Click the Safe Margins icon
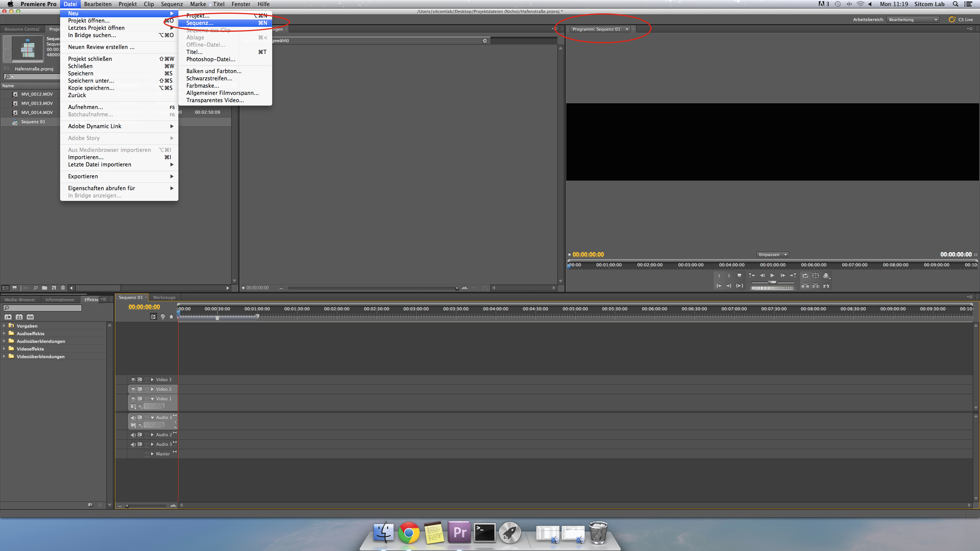This screenshot has width=980, height=551. click(x=816, y=275)
